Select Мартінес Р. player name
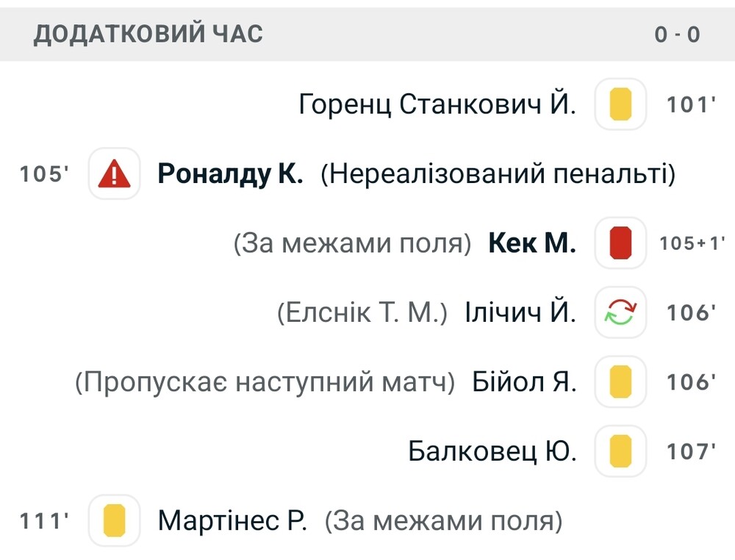 [232, 521]
